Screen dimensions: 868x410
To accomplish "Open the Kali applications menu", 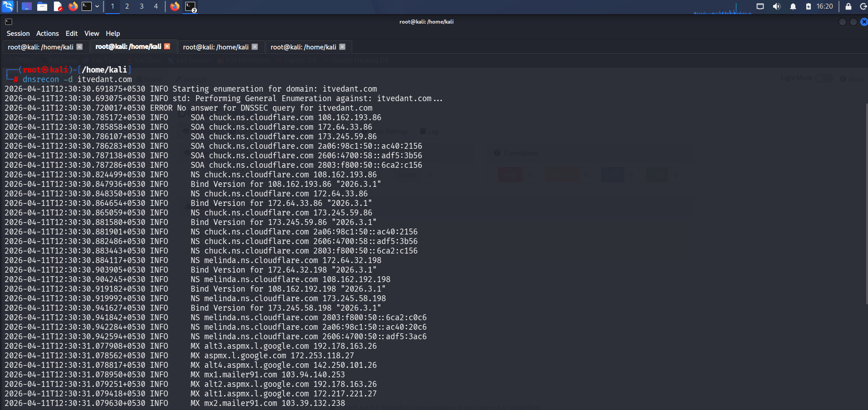I will [x=8, y=6].
